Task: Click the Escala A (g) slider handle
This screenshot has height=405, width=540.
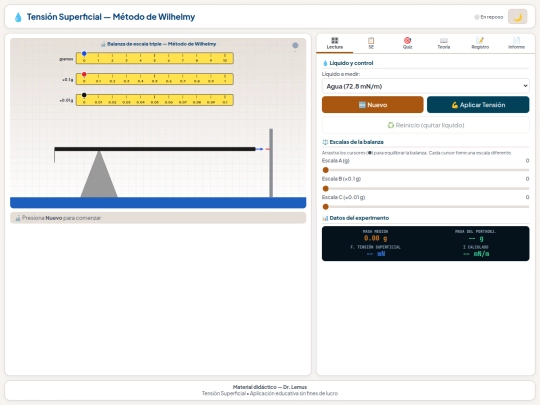Action: point(325,170)
